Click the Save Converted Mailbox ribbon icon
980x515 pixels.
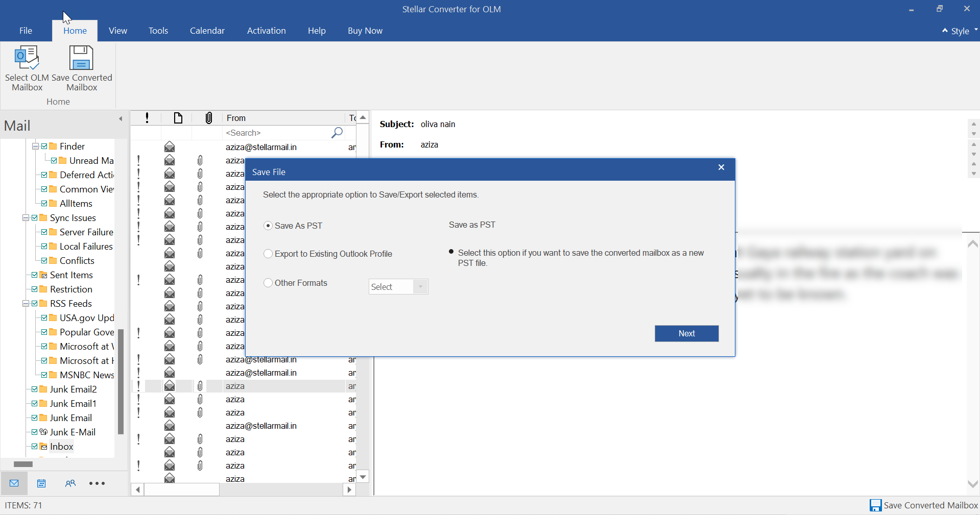81,58
